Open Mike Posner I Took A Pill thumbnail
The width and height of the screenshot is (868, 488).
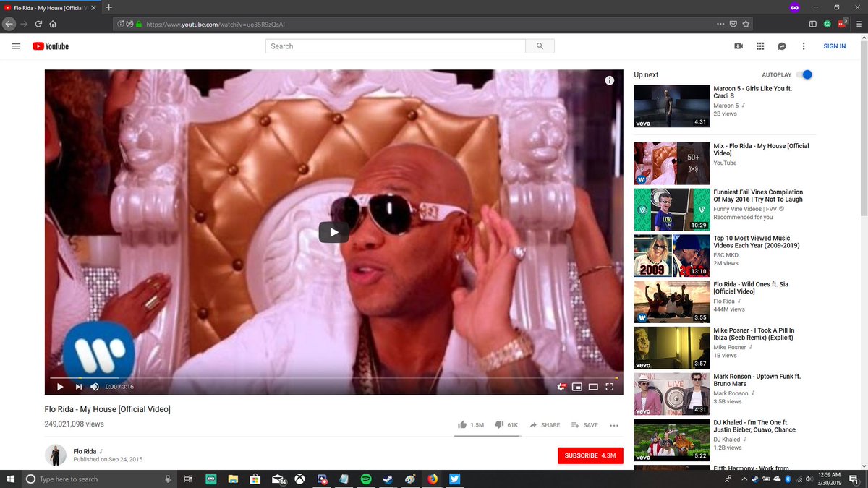tap(672, 348)
